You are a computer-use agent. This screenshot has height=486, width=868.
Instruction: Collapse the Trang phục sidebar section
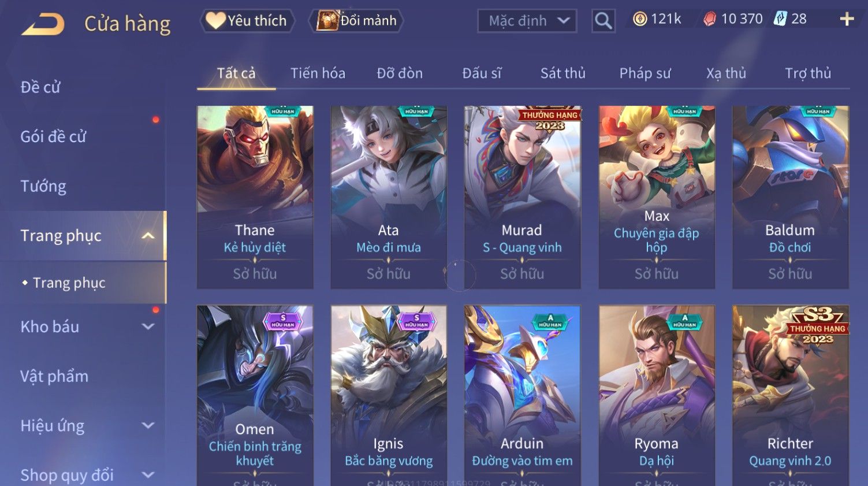click(148, 235)
